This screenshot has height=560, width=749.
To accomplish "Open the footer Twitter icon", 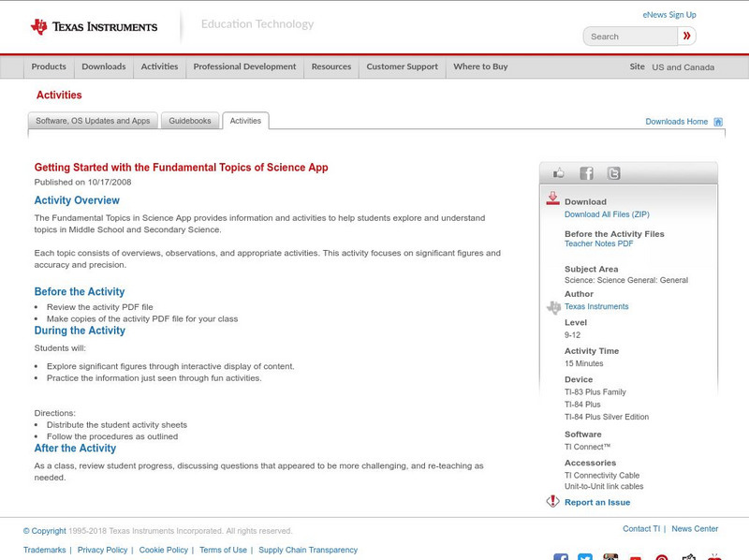I will coord(585,556).
